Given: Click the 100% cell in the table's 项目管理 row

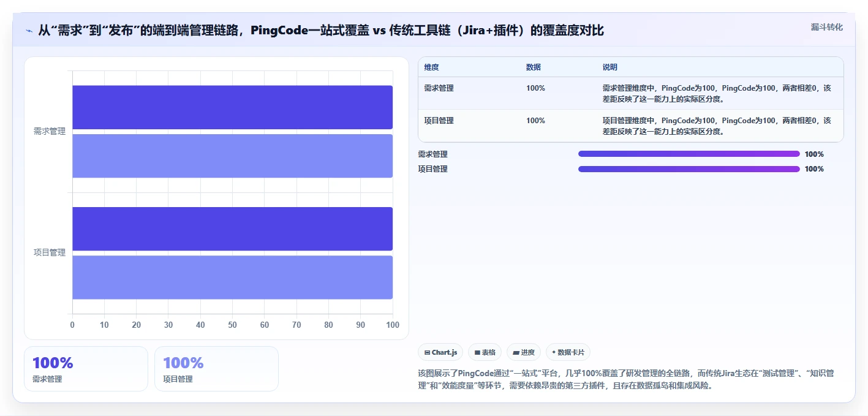Looking at the screenshot, I should pos(535,121).
